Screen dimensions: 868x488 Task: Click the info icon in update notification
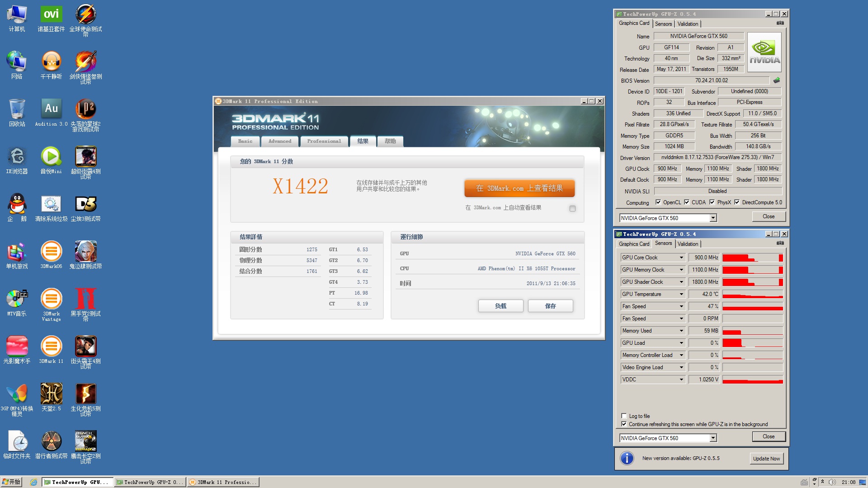click(627, 458)
